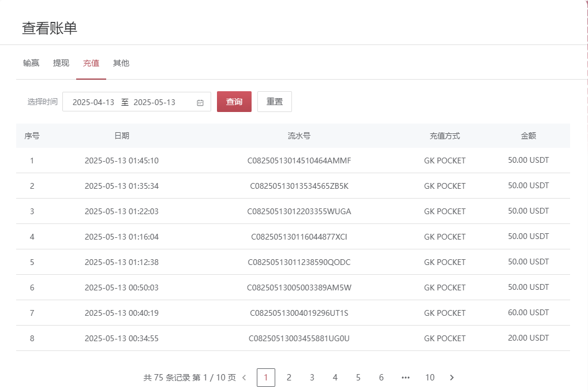Viewport: 588px width, 392px height.
Task: Jump to page 3 in pagination
Action: coord(312,378)
